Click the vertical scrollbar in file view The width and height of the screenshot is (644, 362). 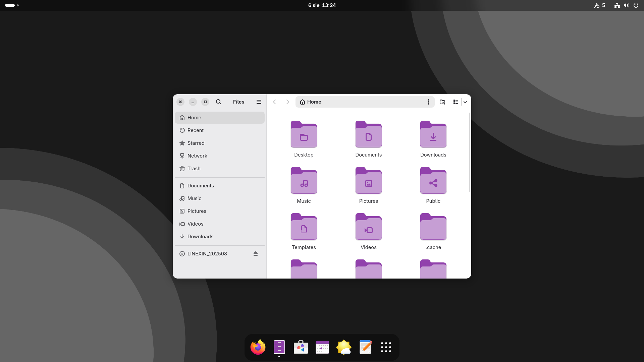(x=469, y=153)
